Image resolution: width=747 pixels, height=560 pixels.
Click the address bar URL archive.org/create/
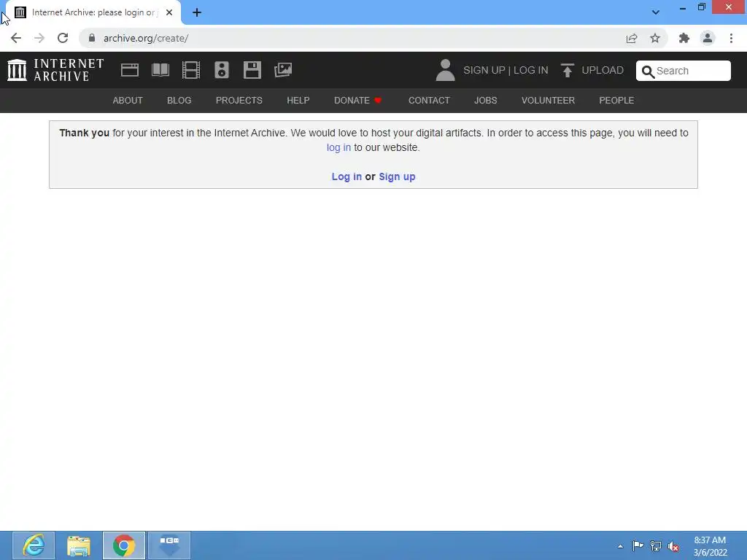click(x=146, y=38)
